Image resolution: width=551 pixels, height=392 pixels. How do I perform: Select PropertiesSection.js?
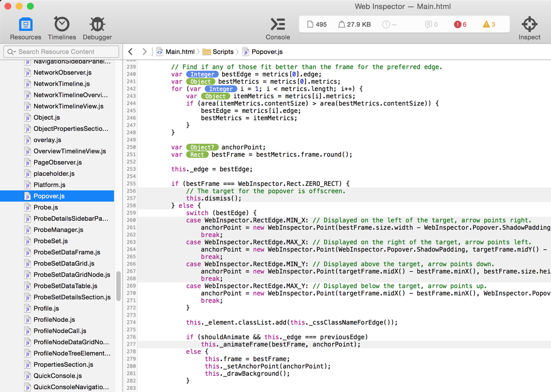pos(57,365)
